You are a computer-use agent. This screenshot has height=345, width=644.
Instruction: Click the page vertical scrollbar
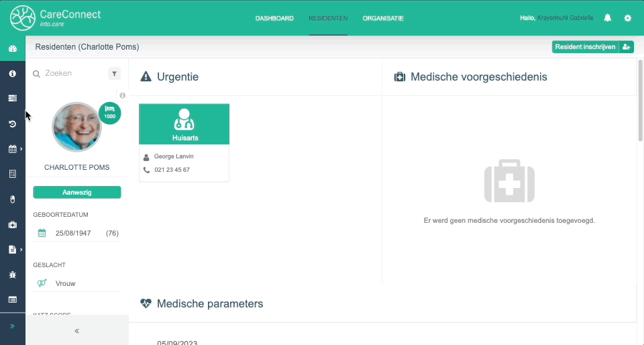coord(640,101)
